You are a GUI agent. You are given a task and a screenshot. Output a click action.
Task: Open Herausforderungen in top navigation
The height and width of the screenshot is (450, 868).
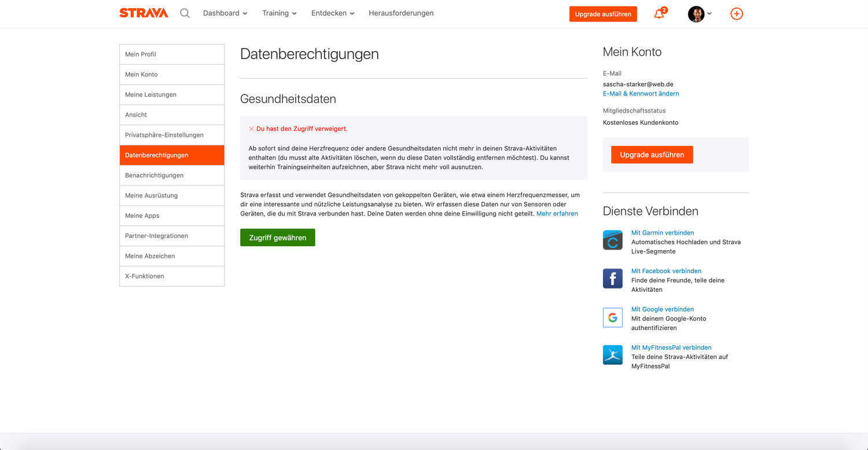click(x=401, y=13)
